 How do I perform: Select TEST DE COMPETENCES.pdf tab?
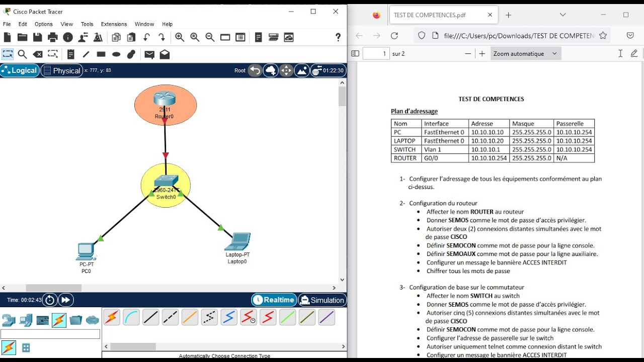444,15
